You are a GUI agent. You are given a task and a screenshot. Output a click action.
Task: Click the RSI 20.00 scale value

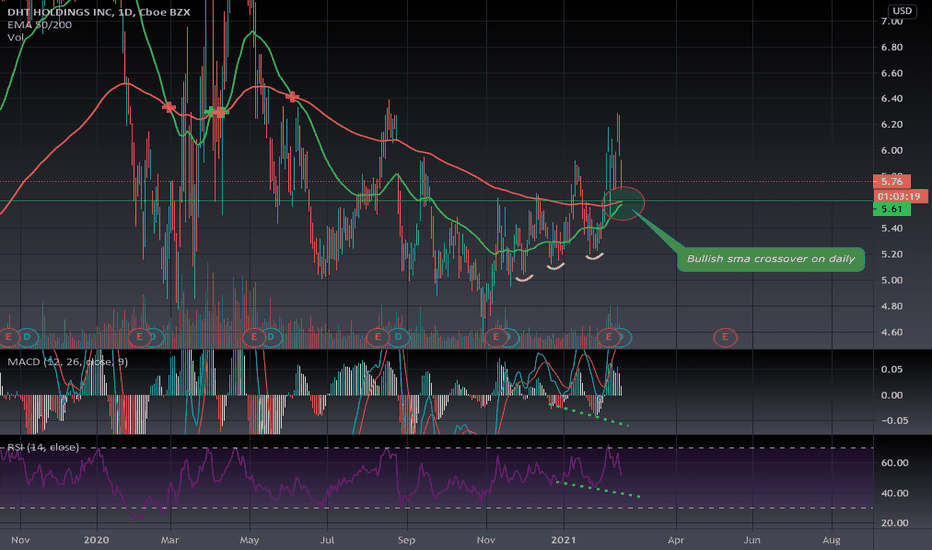(x=894, y=523)
